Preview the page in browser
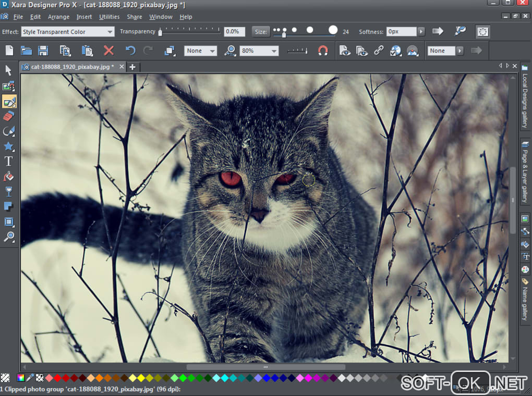The width and height of the screenshot is (532, 396). [345, 51]
